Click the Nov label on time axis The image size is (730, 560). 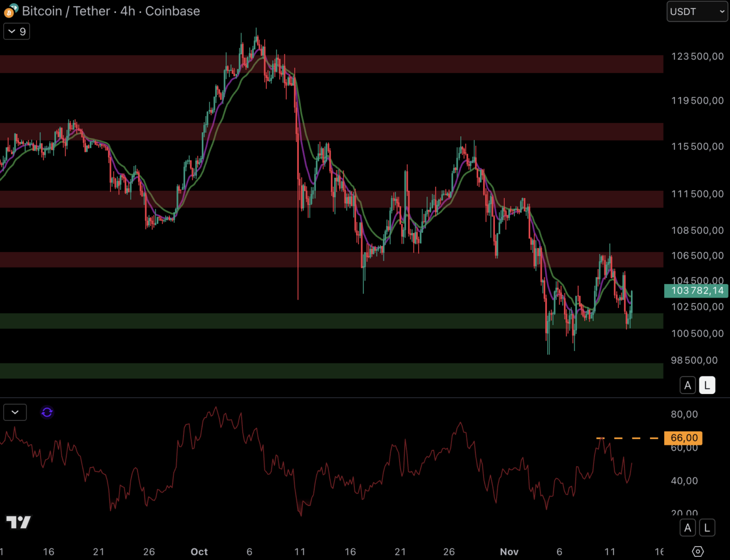[x=509, y=552]
